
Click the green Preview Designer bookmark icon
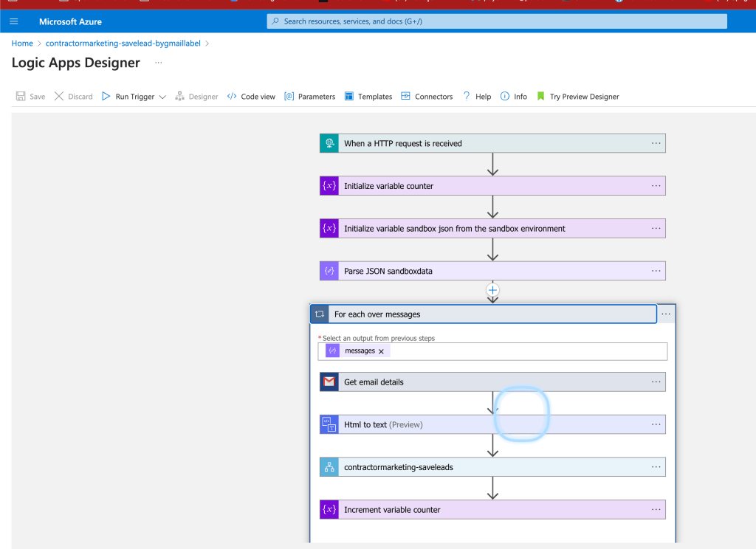click(541, 97)
